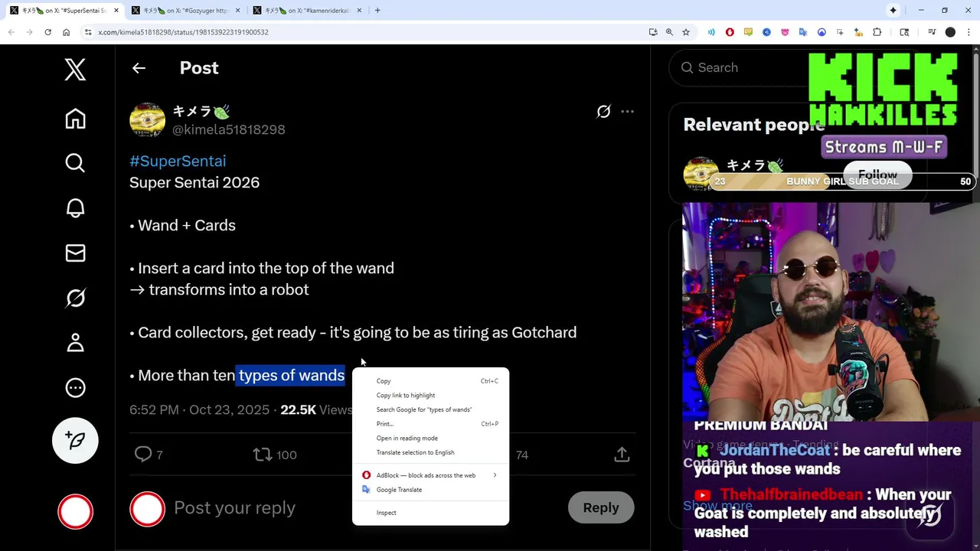The image size is (980, 551).
Task: Choose Translate selection to English
Action: pos(430,452)
